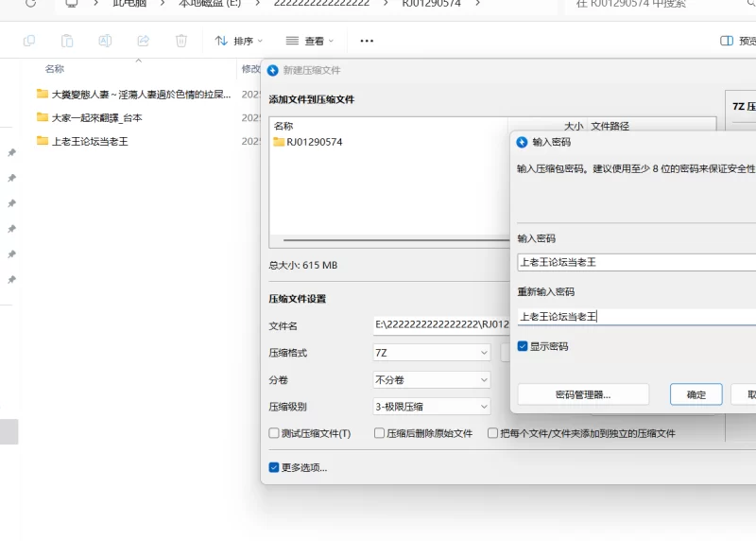Click the Share icon in Explorer toolbar

(144, 41)
